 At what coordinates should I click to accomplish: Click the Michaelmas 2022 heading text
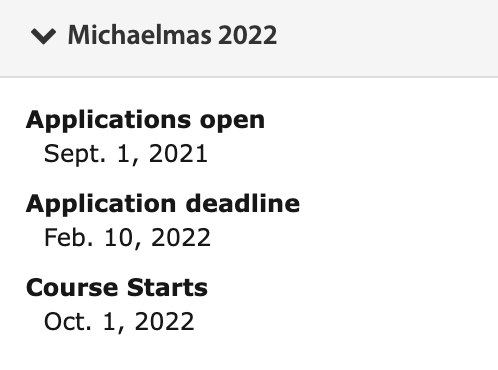(172, 35)
